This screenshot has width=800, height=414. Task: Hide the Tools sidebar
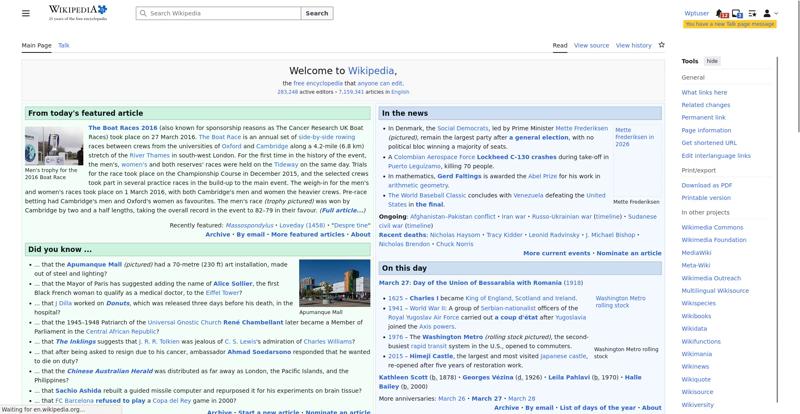click(712, 61)
